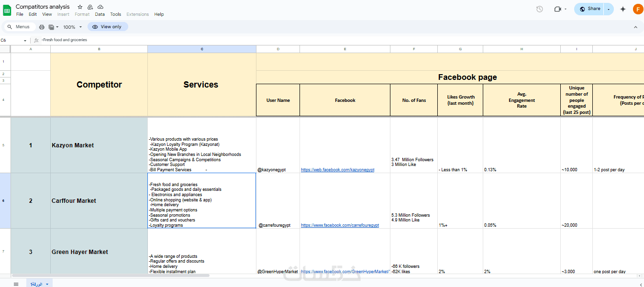Select the Unique number of people engaged header
The width and height of the screenshot is (644, 287).
pos(577,100)
